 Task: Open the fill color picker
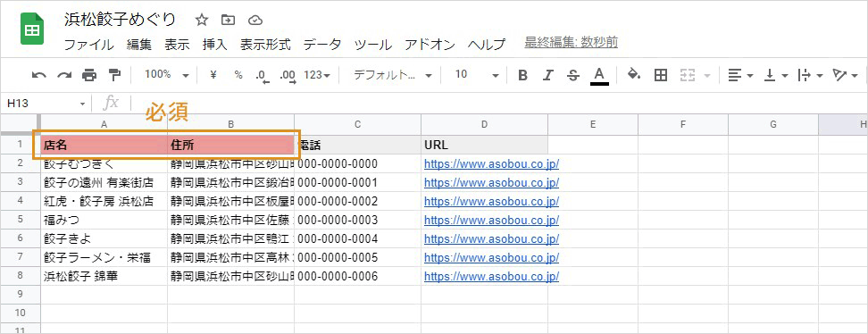pyautogui.click(x=634, y=75)
